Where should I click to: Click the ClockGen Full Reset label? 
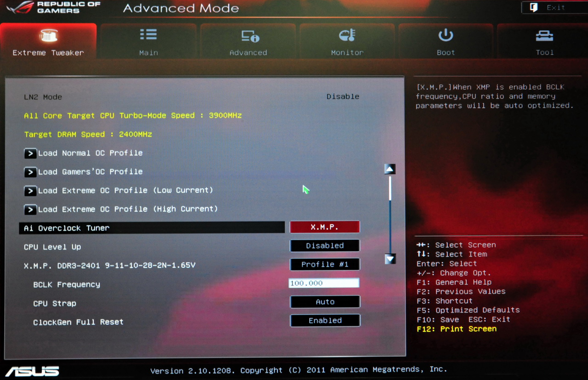(78, 322)
